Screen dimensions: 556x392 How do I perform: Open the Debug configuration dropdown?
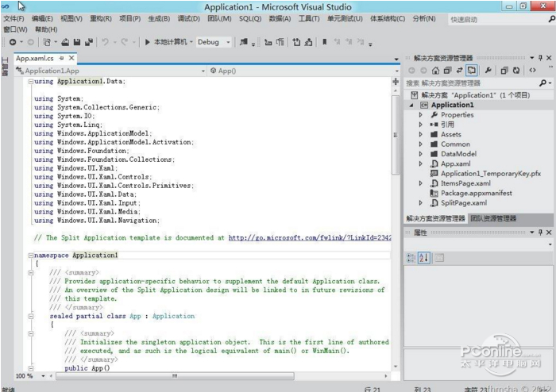[x=214, y=42]
